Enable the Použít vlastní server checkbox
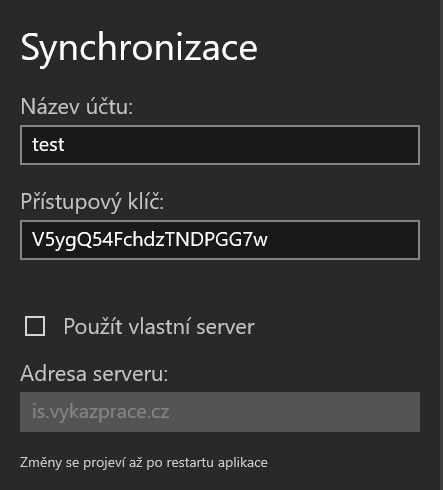Screen dimensions: 443x490 (x=35, y=326)
